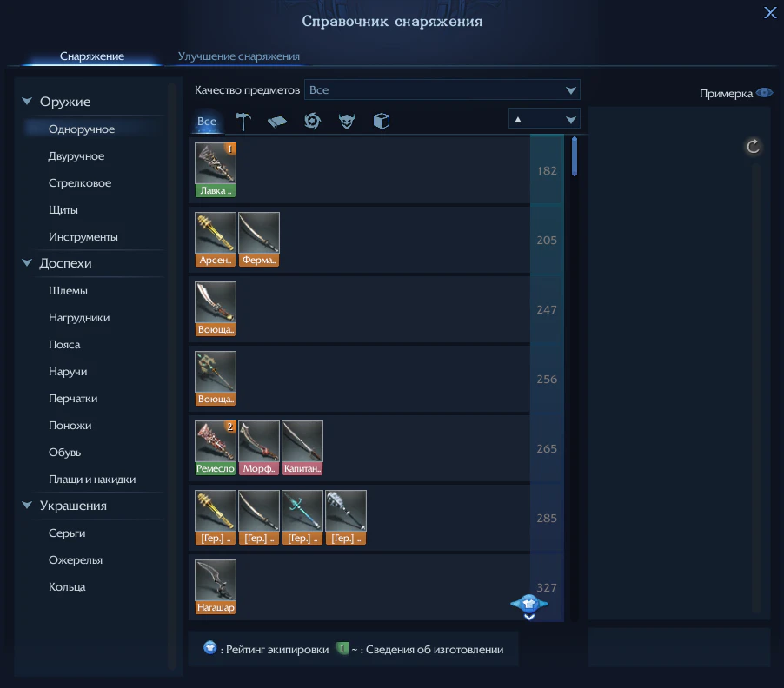
Task: Collapse the Оружие category
Action: tap(27, 102)
